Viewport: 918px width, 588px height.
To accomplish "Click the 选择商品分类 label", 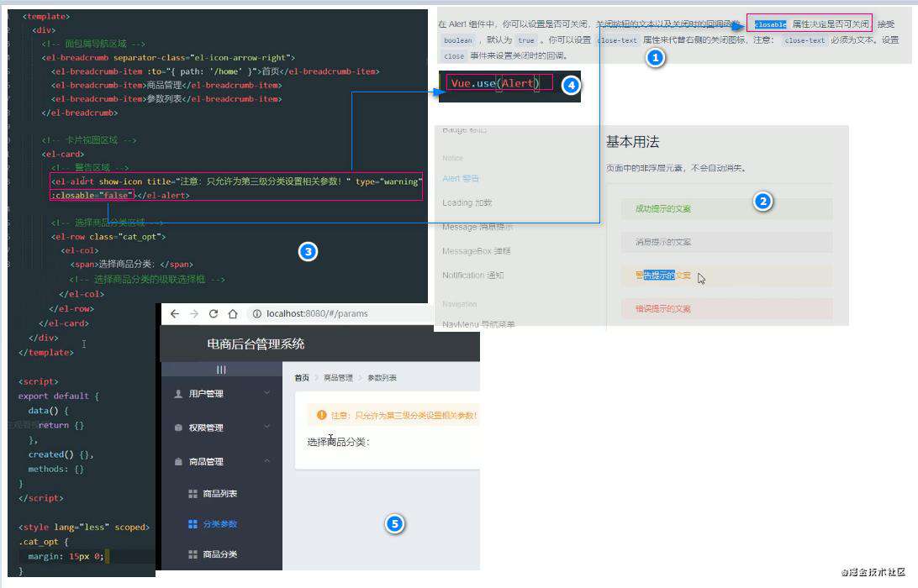I will (x=339, y=442).
